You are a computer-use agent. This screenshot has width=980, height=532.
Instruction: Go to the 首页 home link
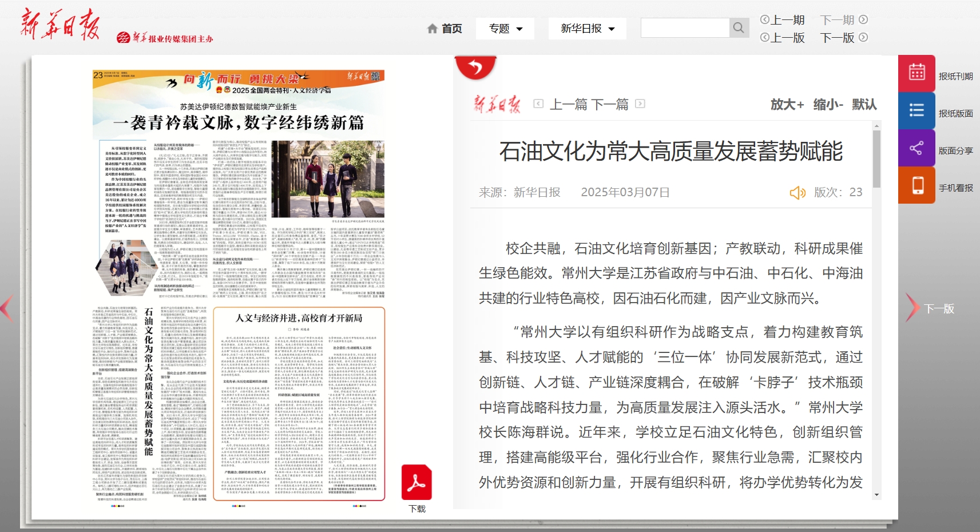tap(445, 29)
